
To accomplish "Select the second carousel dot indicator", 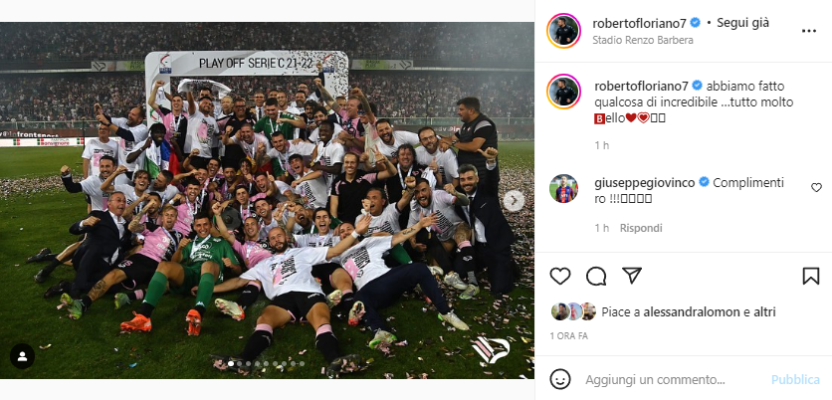I will [x=240, y=364].
